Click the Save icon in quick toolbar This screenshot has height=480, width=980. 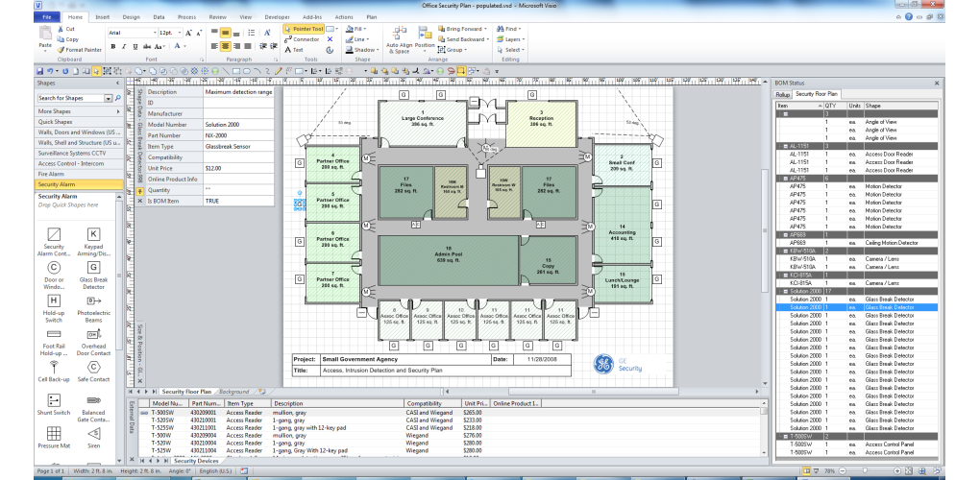tap(39, 71)
